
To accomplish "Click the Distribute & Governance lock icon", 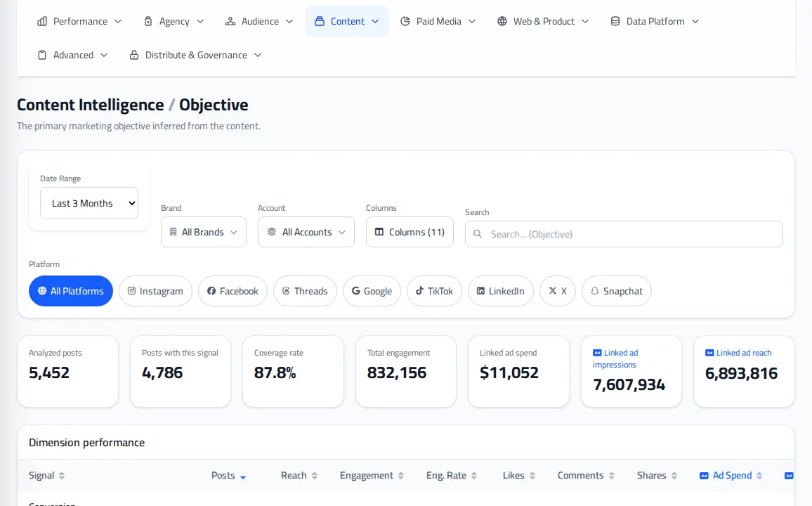I will click(x=134, y=55).
